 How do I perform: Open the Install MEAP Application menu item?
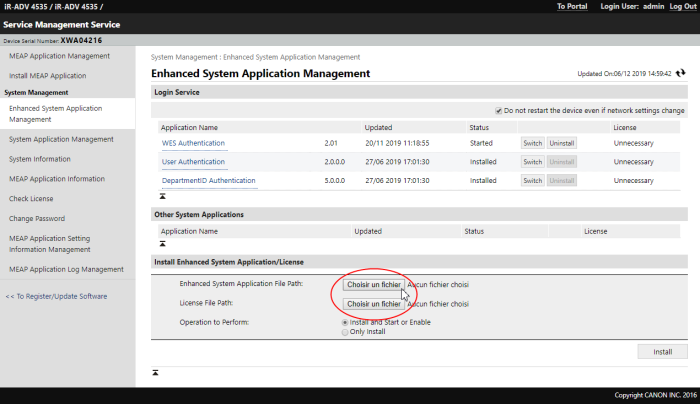point(47,75)
